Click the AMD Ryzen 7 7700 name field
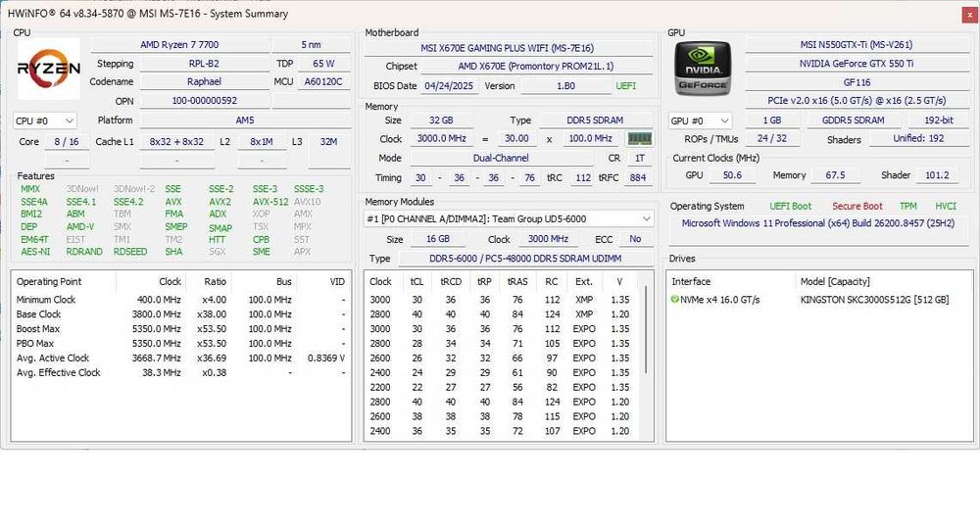The width and height of the screenshot is (980, 527). 179,44
